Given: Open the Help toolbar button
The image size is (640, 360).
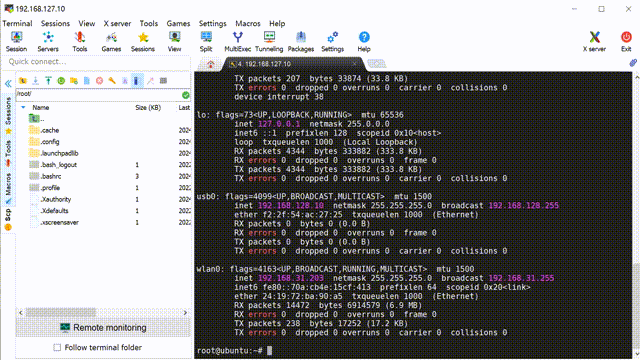Looking at the screenshot, I should tap(364, 42).
